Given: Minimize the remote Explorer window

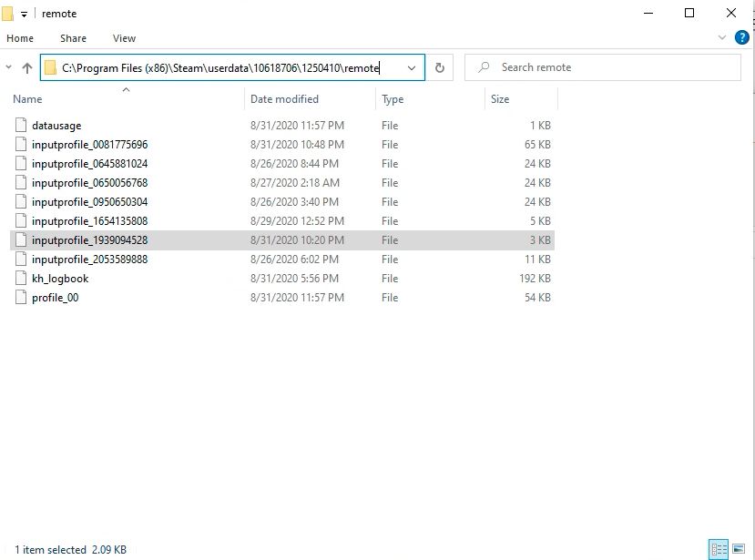Looking at the screenshot, I should pyautogui.click(x=648, y=13).
